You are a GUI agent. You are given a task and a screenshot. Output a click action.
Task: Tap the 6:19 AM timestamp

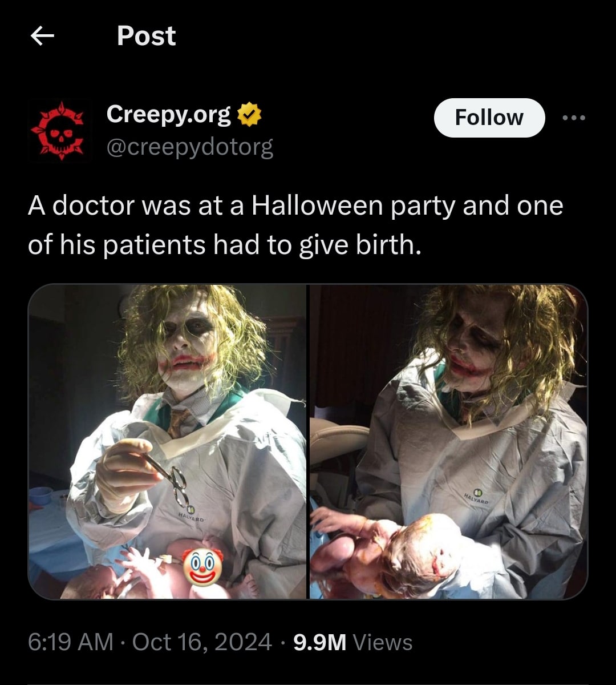pyautogui.click(x=71, y=642)
